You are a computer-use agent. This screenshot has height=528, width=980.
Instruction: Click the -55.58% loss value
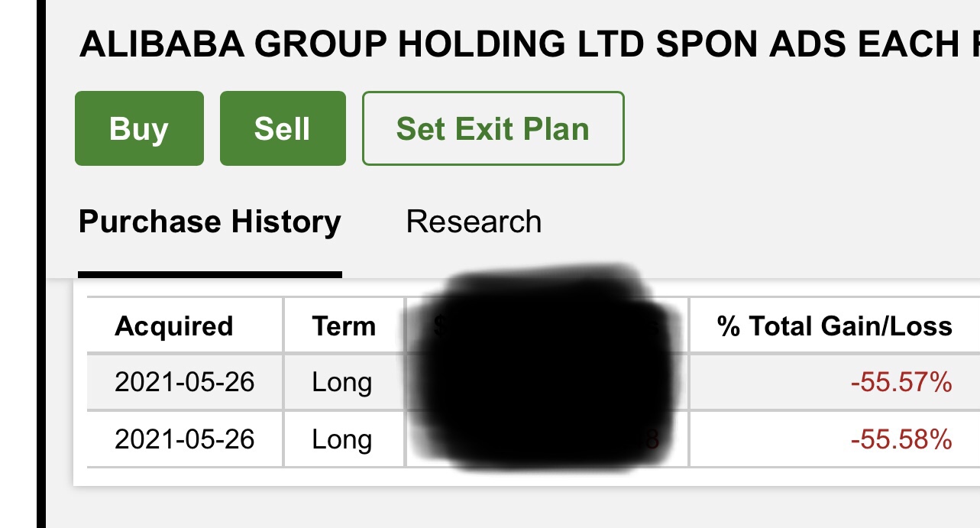coord(901,439)
